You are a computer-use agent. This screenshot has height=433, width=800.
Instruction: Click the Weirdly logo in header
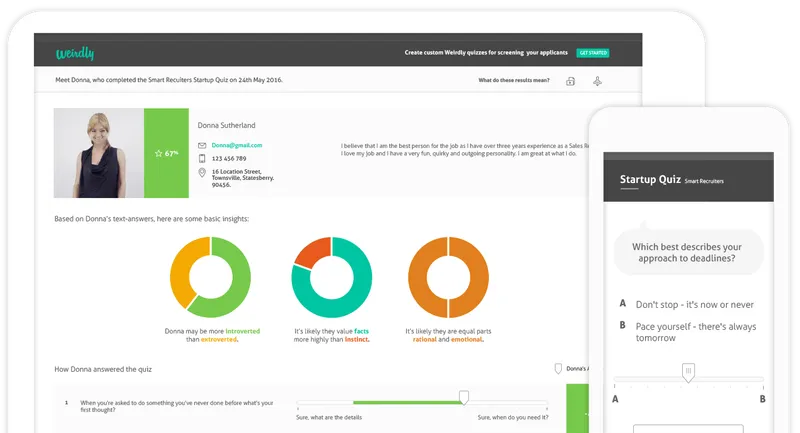click(x=75, y=53)
